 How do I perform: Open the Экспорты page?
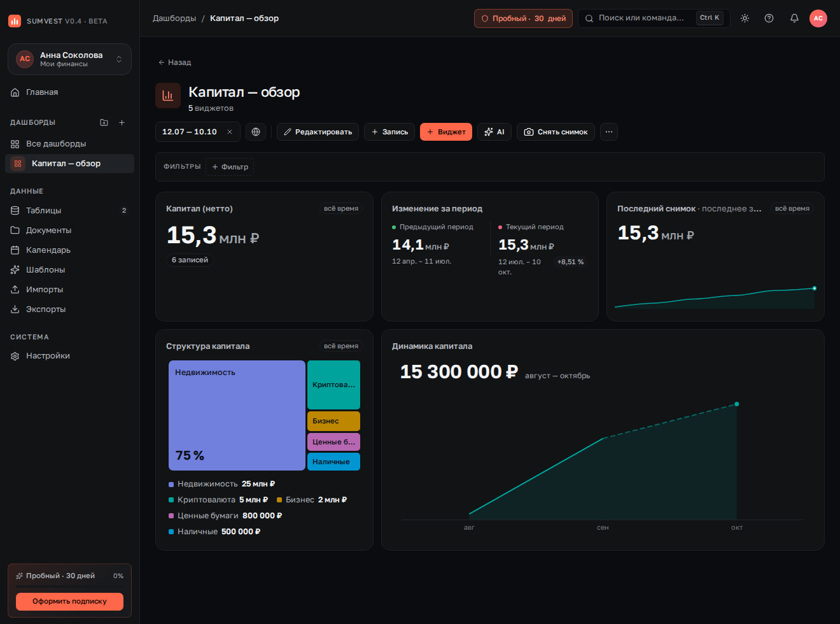click(x=69, y=309)
